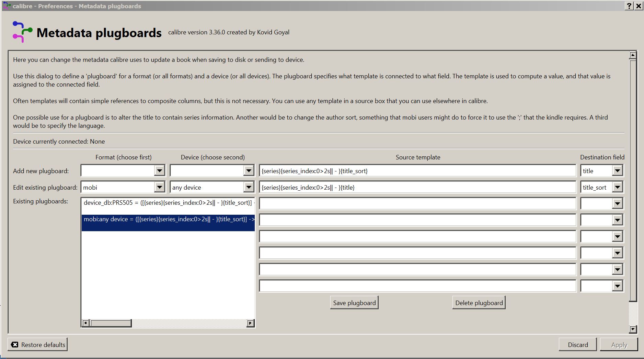Open the 'title_sort' destination field dropdown

(617, 187)
